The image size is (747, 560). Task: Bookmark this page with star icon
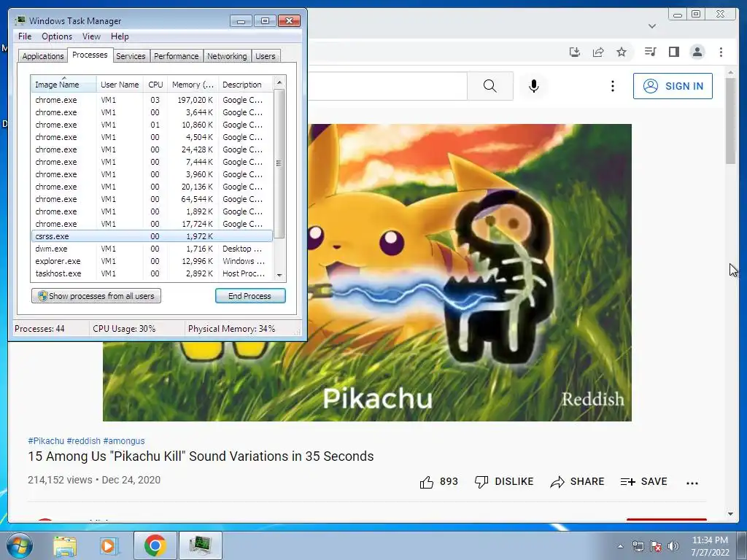[x=622, y=52]
